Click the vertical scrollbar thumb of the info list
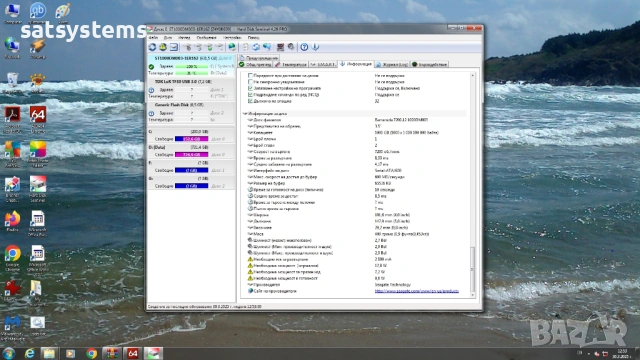 [473, 269]
